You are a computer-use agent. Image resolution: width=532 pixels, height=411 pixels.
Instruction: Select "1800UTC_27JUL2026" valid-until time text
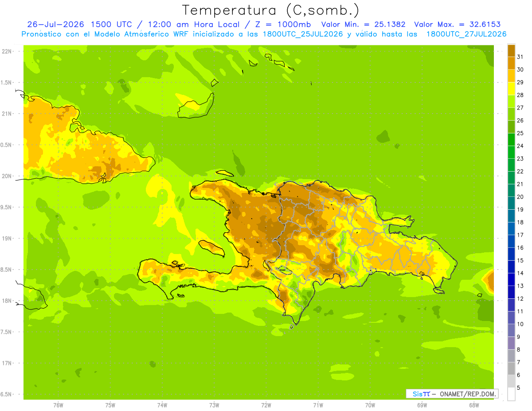click(466, 34)
